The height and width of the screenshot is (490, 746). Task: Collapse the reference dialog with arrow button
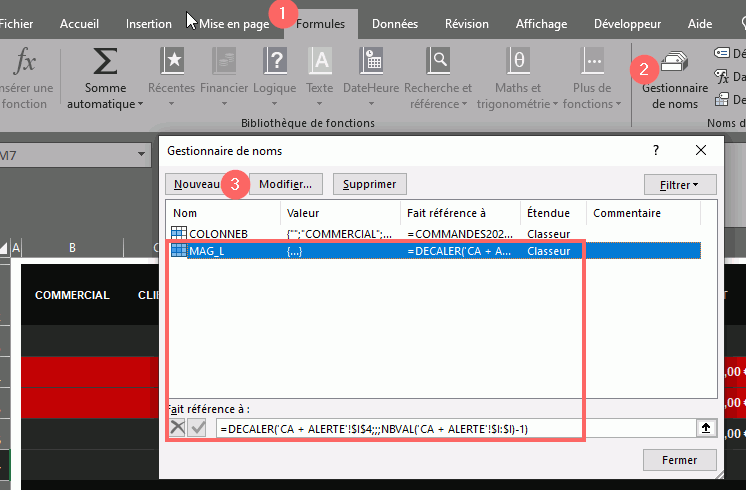[x=706, y=428]
